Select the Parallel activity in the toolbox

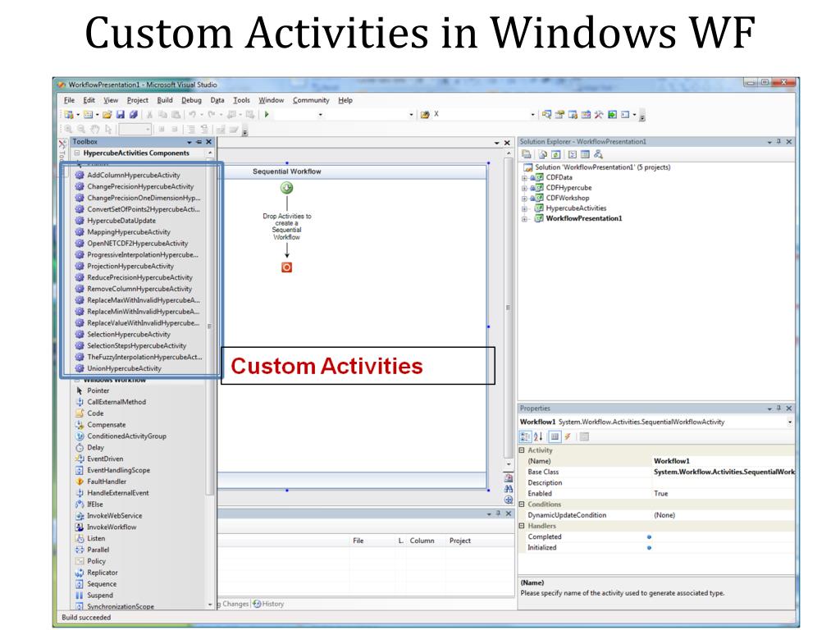pos(98,550)
